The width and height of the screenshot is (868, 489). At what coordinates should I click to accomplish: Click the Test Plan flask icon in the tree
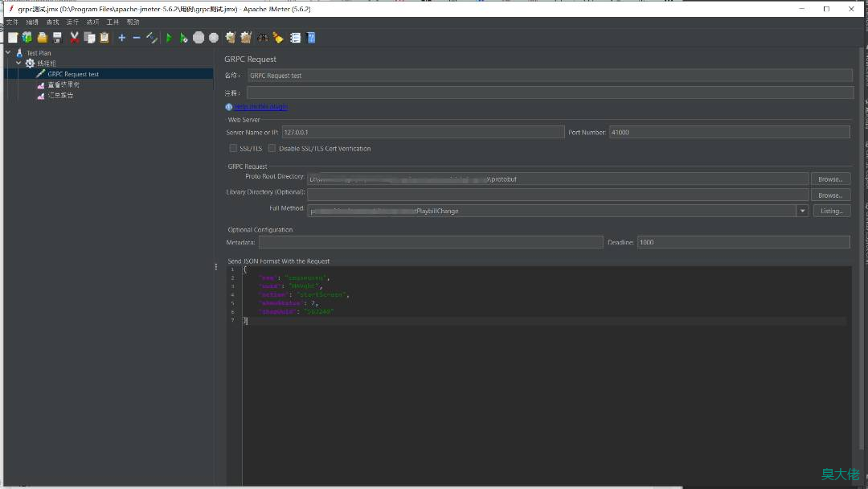(x=19, y=53)
